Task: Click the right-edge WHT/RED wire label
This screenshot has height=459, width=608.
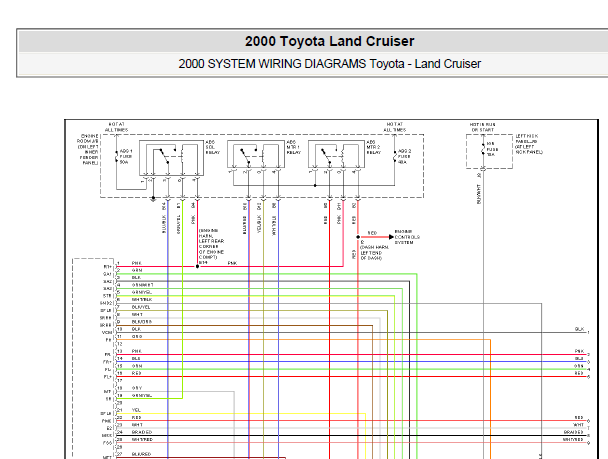Action: click(573, 440)
